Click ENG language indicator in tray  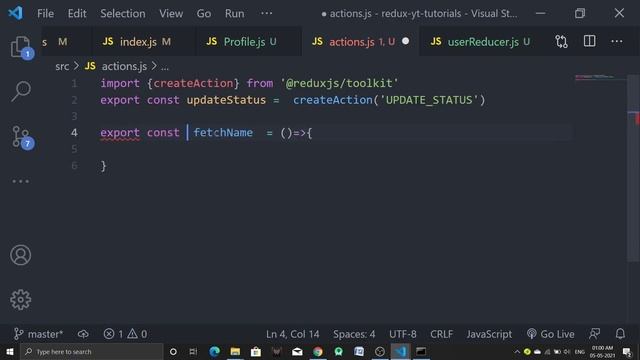(x=580, y=351)
